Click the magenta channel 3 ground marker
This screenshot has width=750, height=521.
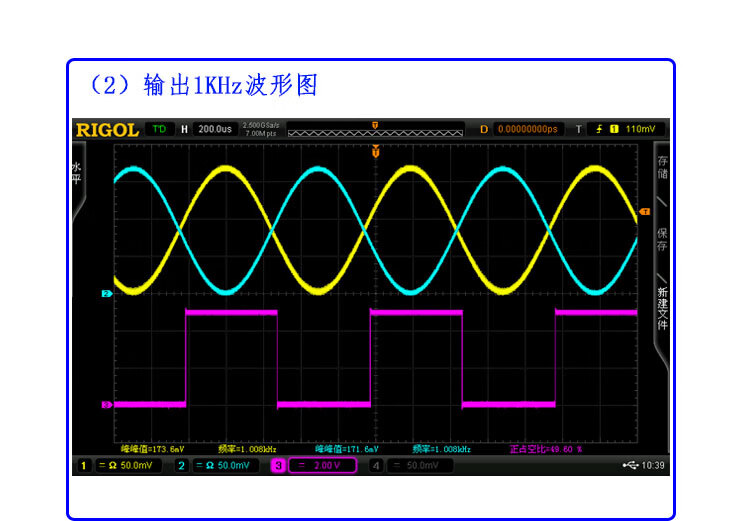pos(105,405)
